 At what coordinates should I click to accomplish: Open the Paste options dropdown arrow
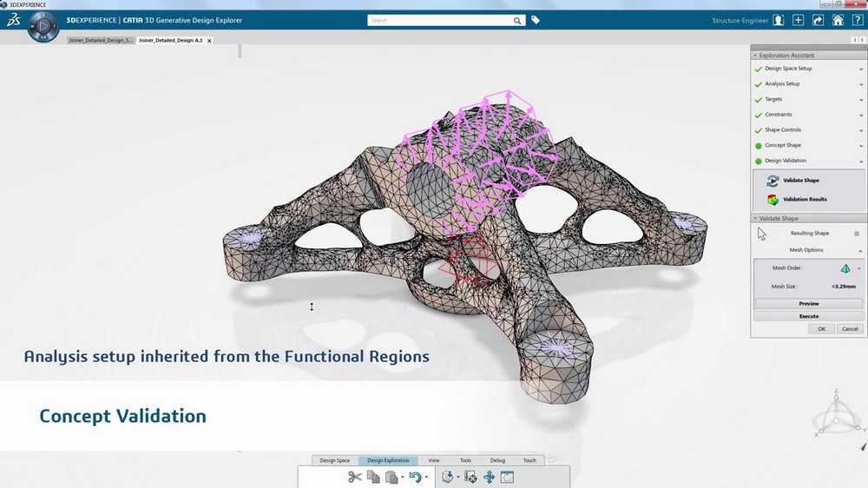[403, 477]
